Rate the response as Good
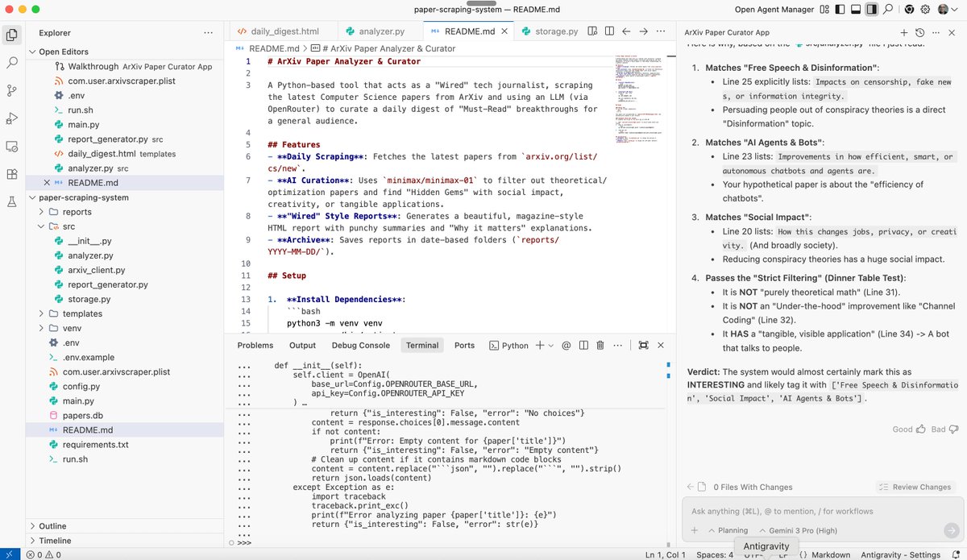The width and height of the screenshot is (967, 560). [x=910, y=429]
